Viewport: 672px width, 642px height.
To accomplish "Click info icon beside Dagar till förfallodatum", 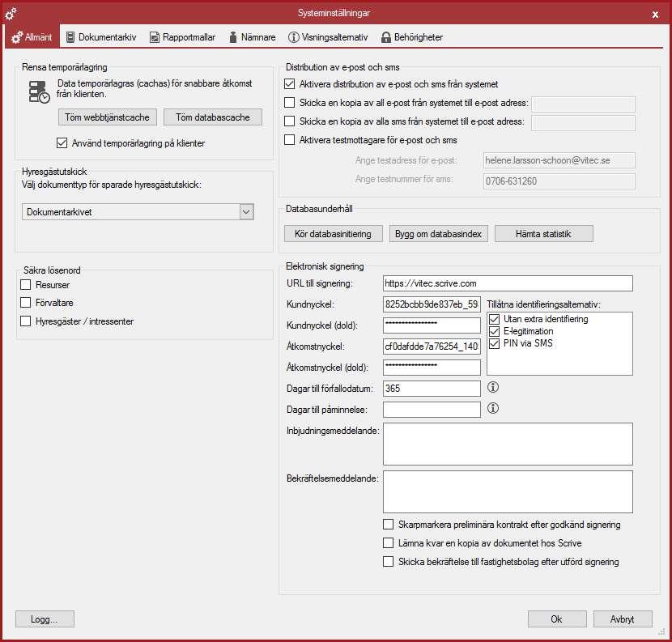I will point(493,388).
